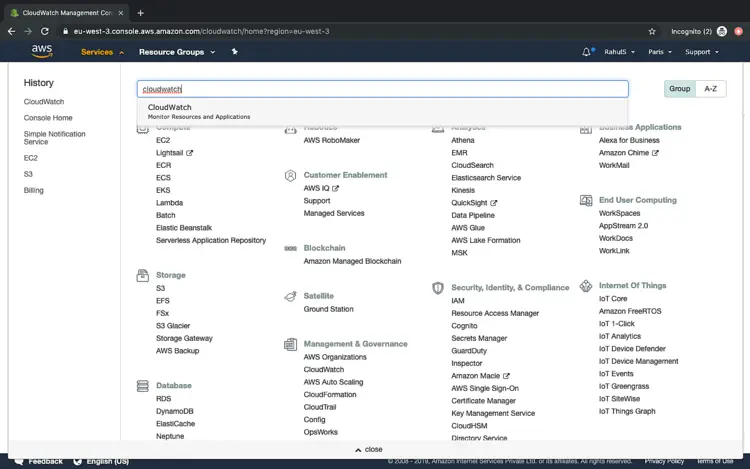
Task: Bookmark page with the star icon
Action: (651, 32)
